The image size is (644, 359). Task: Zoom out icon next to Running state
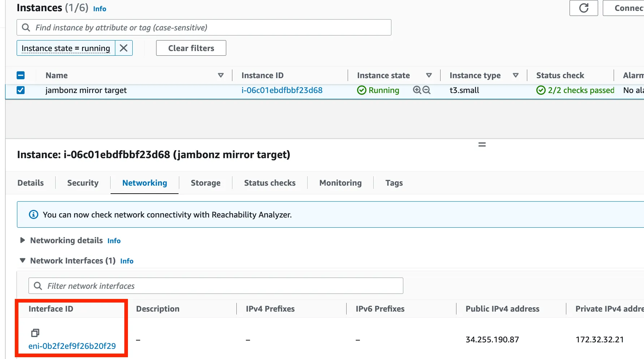pyautogui.click(x=427, y=90)
